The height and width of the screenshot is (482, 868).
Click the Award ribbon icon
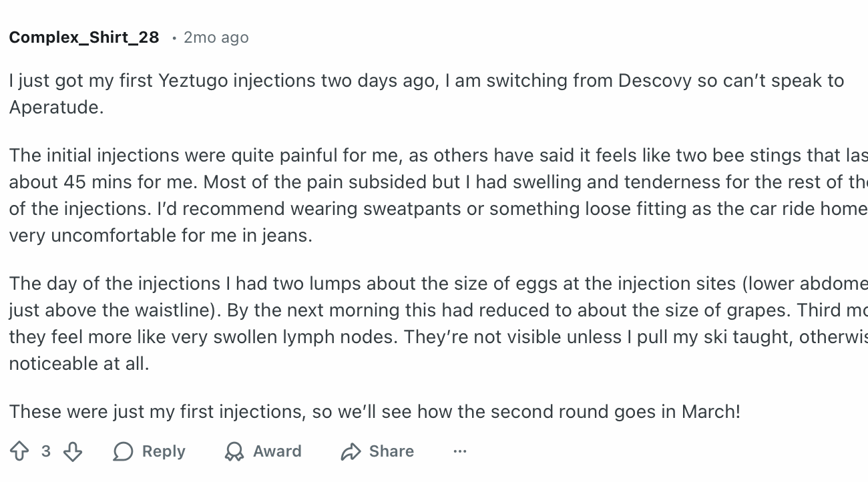(234, 452)
